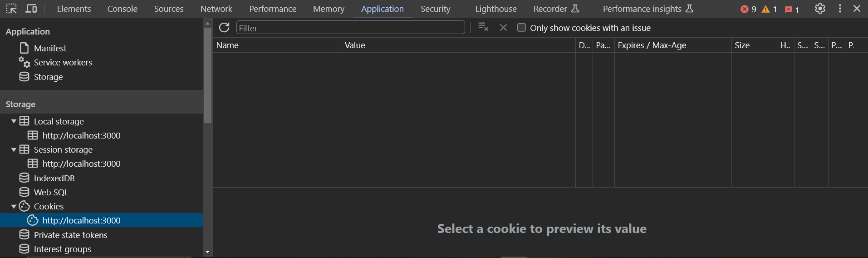The image size is (868, 258).
Task: Open DevTools settings gear
Action: coord(820,9)
